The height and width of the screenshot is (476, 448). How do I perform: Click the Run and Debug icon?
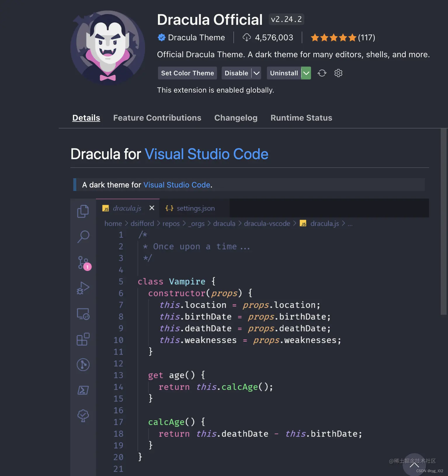point(83,288)
